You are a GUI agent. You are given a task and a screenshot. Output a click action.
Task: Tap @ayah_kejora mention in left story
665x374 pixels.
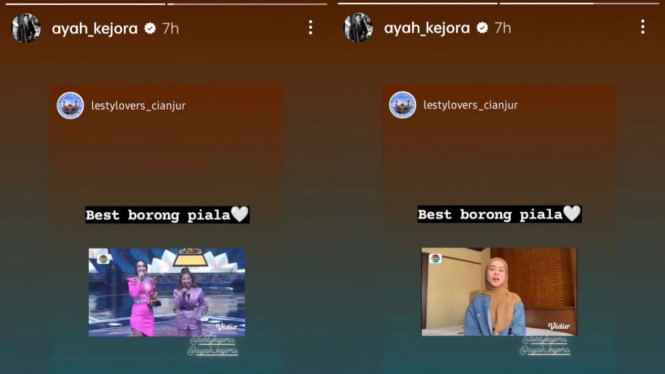click(x=212, y=351)
